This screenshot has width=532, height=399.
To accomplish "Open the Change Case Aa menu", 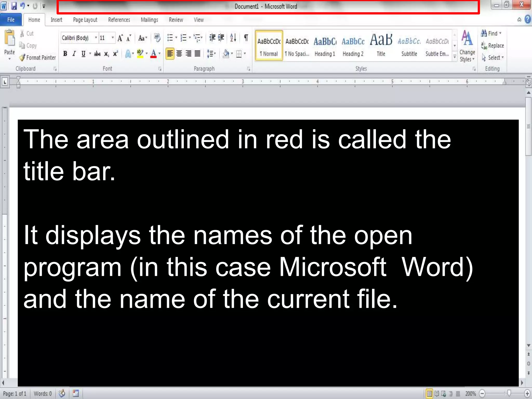I will click(142, 38).
